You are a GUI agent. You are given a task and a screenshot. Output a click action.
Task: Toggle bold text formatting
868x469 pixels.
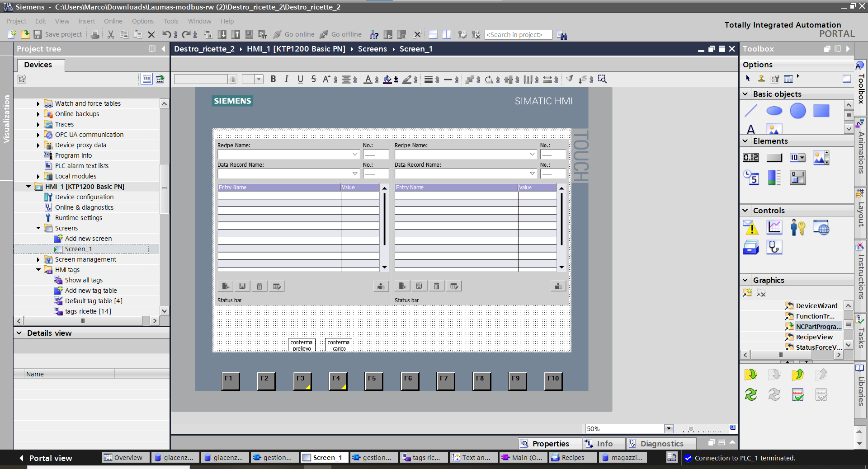(x=273, y=79)
